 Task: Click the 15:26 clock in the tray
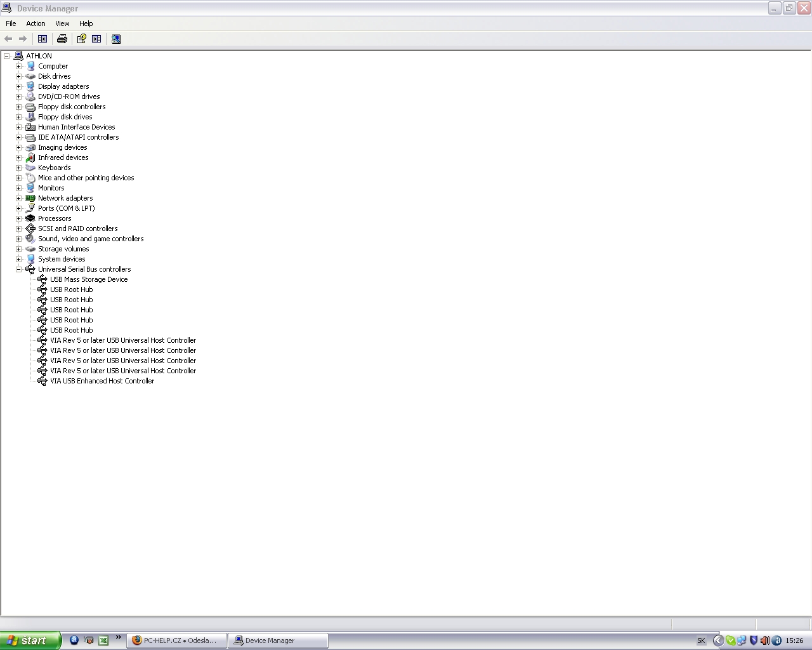click(x=794, y=640)
